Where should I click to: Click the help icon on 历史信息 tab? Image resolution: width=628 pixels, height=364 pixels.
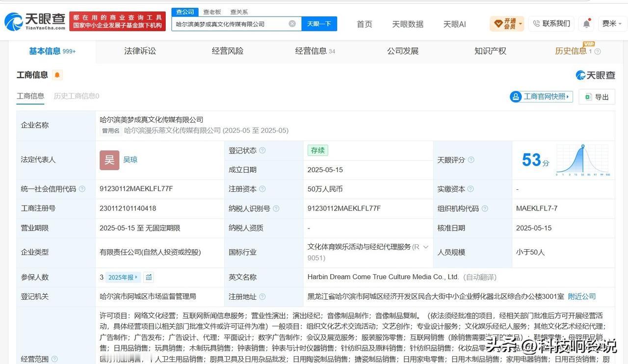tap(598, 52)
